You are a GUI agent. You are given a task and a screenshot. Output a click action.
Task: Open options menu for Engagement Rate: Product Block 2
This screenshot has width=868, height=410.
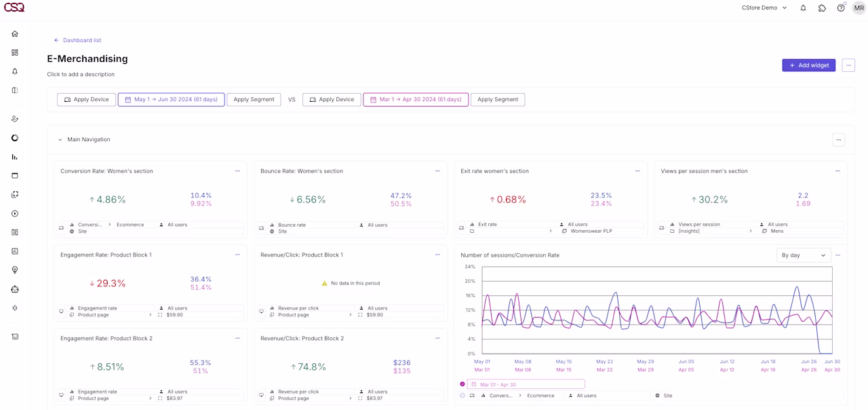pos(237,338)
